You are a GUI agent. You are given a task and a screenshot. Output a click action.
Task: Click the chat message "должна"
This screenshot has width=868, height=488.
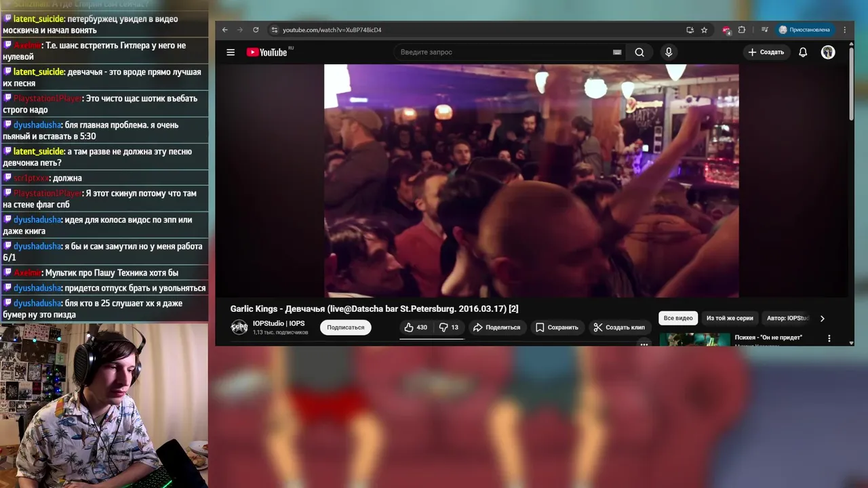coord(104,178)
